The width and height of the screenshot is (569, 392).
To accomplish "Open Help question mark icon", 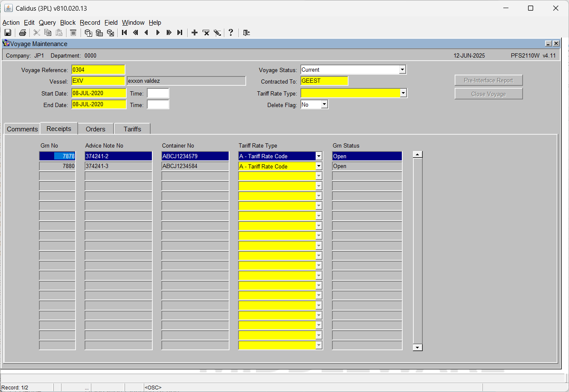I will tap(231, 33).
